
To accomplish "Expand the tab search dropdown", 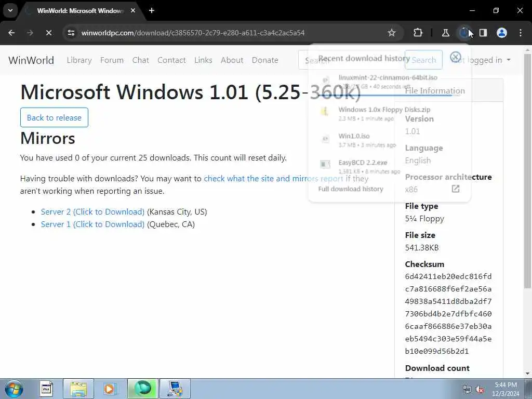I will 10,10.
